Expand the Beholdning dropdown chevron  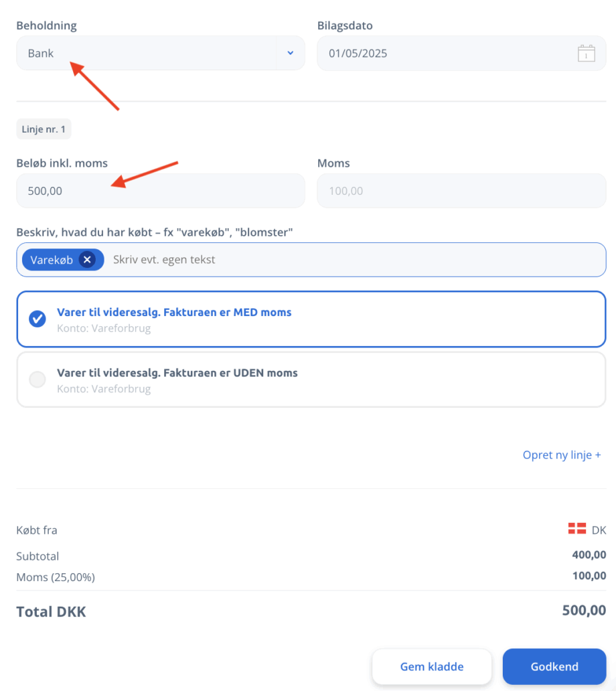coord(291,53)
